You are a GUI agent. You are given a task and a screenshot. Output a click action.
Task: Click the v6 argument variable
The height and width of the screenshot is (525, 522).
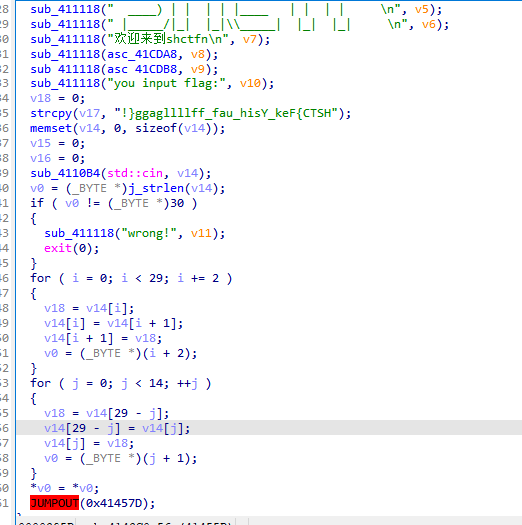(429, 24)
